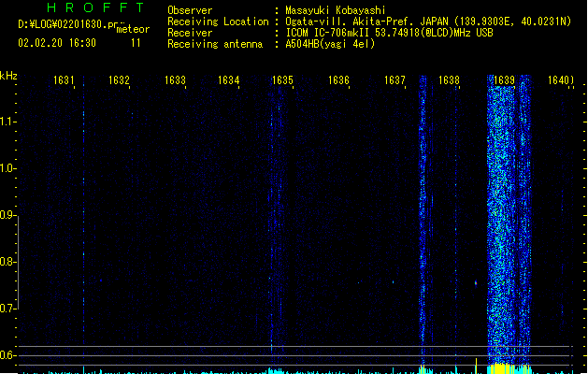The height and width of the screenshot is (374, 588).
Task: Click the 1637 time marker
Action: pos(394,80)
